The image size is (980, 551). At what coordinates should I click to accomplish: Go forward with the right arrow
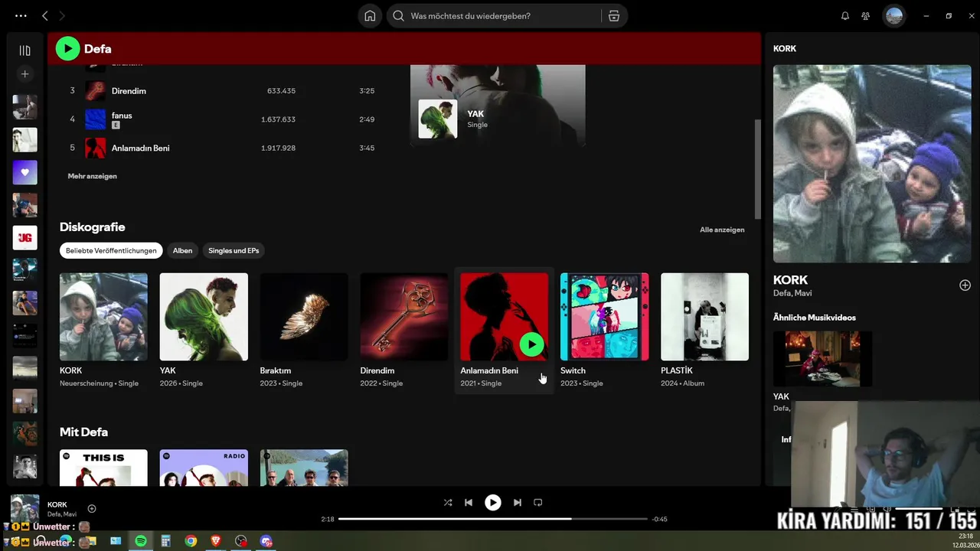pos(62,15)
